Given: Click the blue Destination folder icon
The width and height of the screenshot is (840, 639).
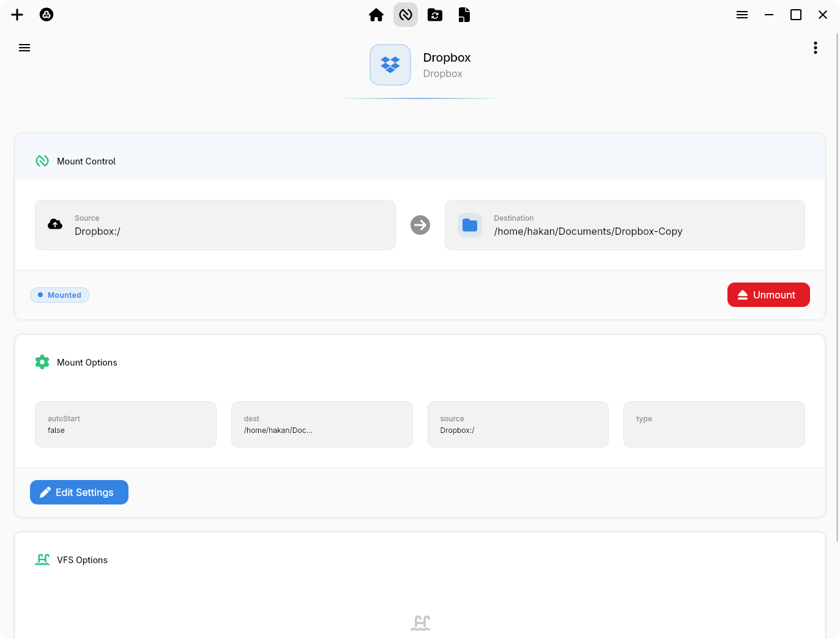Looking at the screenshot, I should tap(470, 225).
